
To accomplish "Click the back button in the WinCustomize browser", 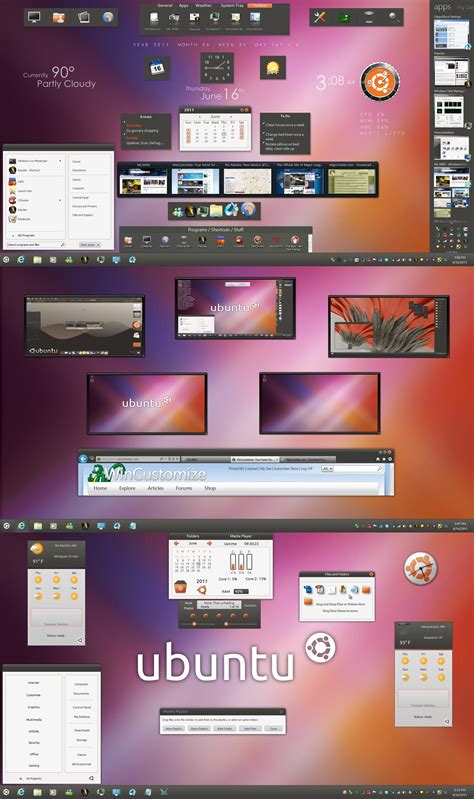I will (84, 459).
